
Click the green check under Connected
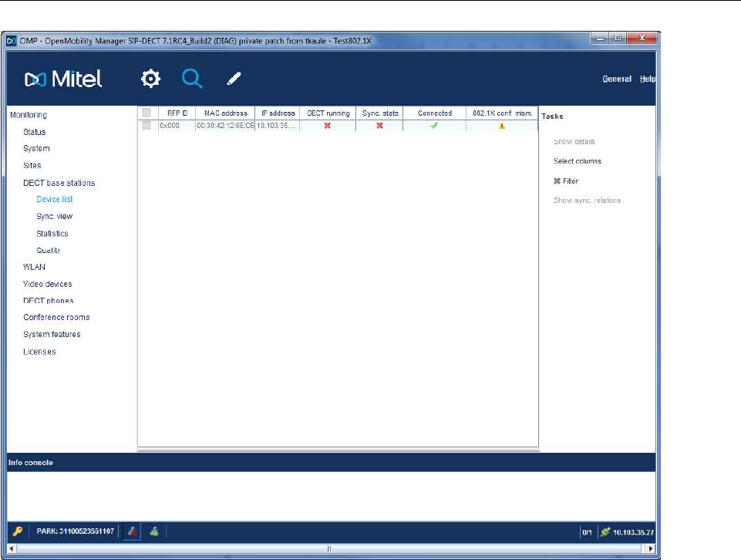(x=434, y=126)
